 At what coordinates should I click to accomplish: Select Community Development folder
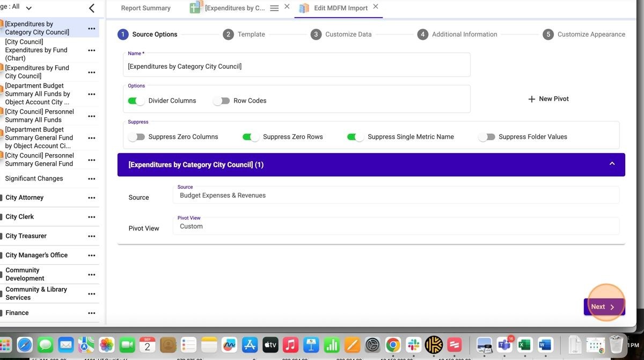[25, 275]
